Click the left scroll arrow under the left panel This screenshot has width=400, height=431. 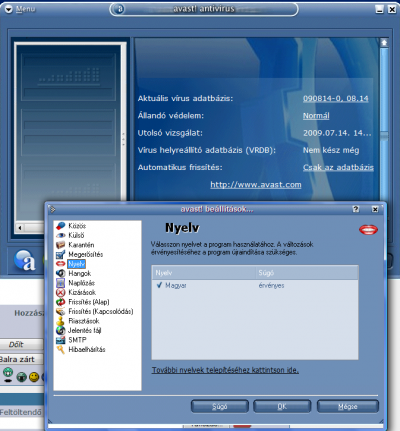20,228
